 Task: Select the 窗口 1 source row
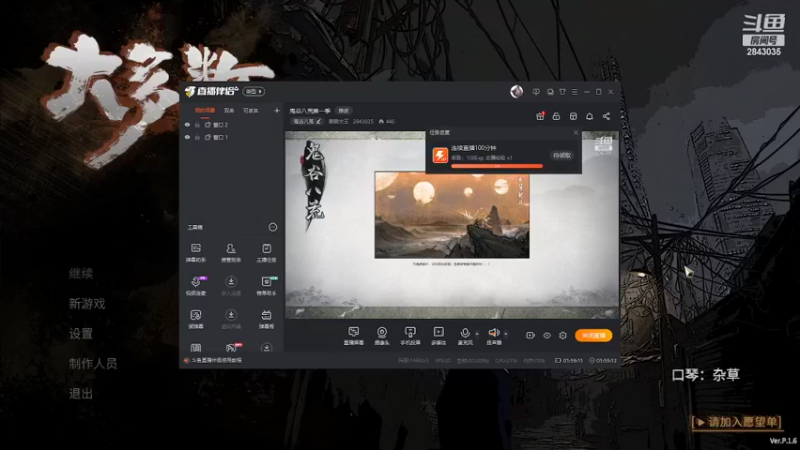click(x=232, y=137)
